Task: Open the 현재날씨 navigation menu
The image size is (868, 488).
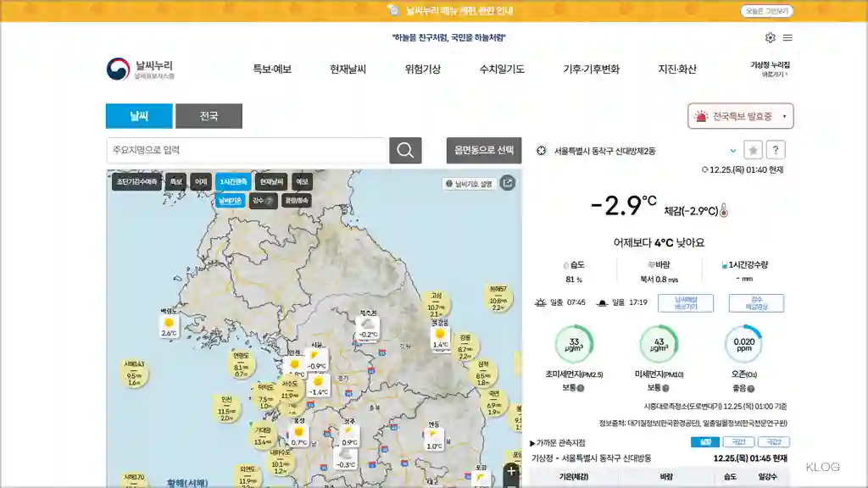Action: (348, 69)
